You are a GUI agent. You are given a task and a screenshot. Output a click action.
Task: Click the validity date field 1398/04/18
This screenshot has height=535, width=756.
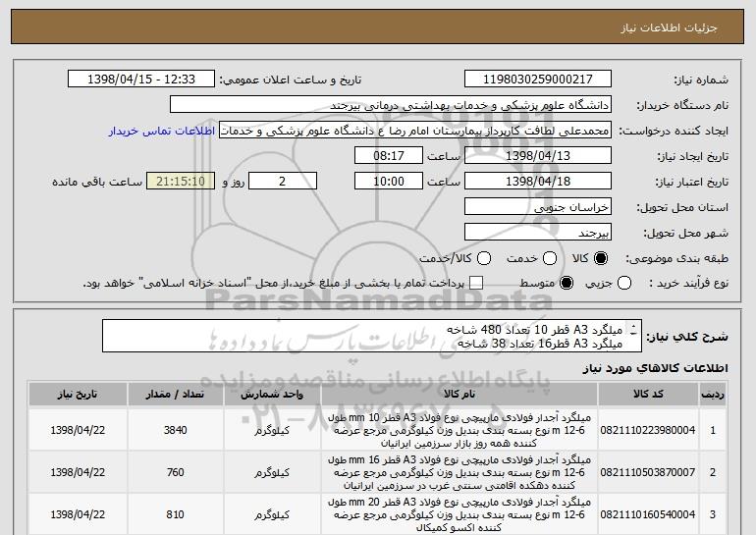point(538,182)
